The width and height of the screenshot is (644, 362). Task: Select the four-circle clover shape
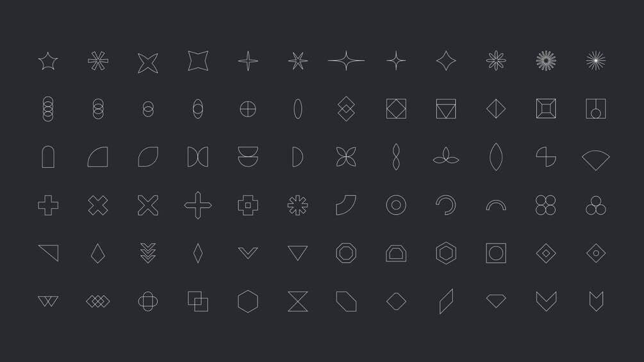pyautogui.click(x=546, y=205)
